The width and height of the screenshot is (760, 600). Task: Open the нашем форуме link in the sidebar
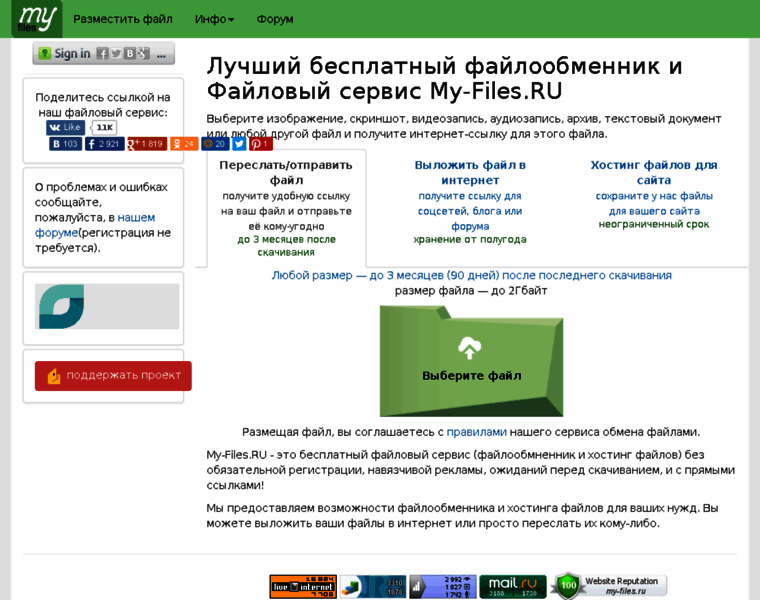95,225
